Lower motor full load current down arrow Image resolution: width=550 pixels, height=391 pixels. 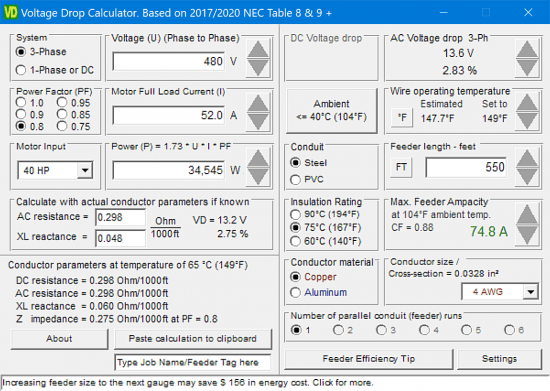(258, 121)
